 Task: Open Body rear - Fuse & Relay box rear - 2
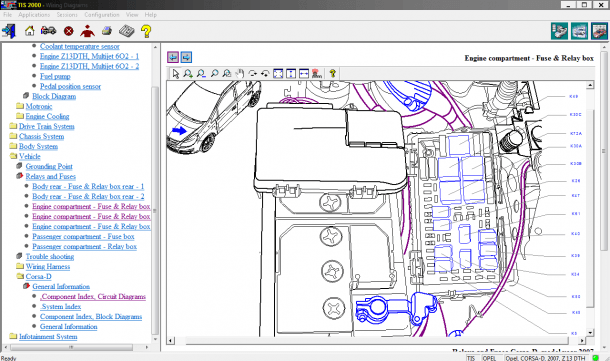88,196
